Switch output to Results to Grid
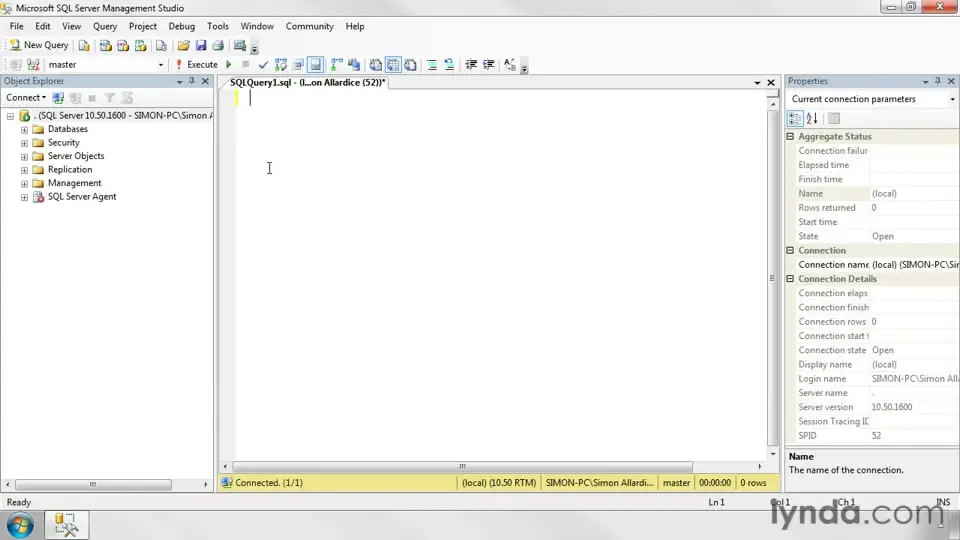The image size is (960, 540). point(393,64)
